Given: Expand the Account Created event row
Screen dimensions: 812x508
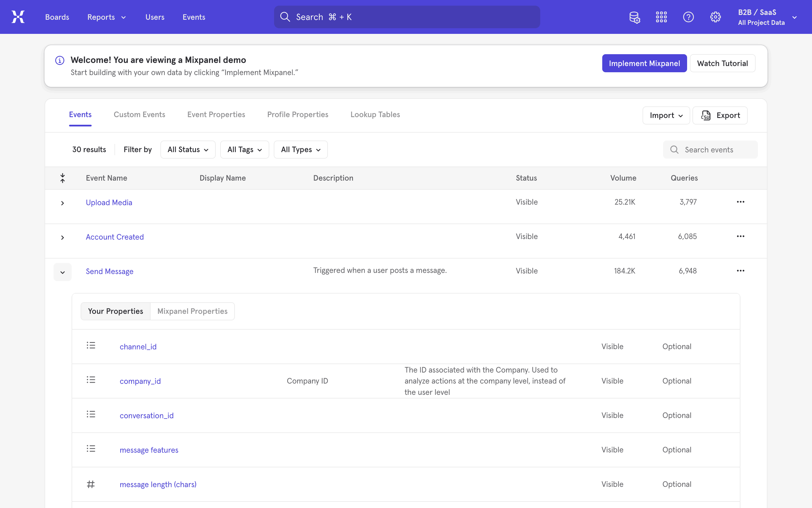Looking at the screenshot, I should [x=62, y=238].
